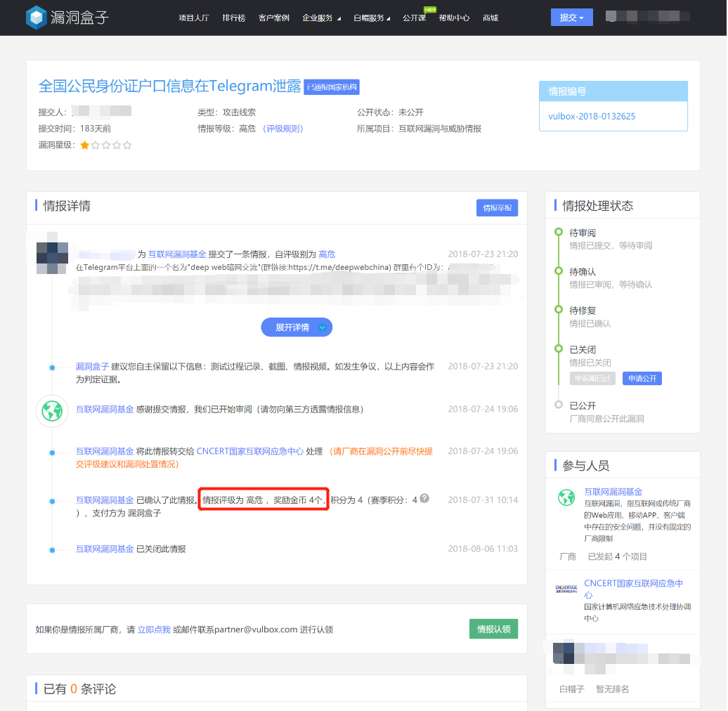Screen dimensions: 728x711
Task: Click CNCERT国家互联网应急中心 name in 参与人员
Action: pos(633,589)
